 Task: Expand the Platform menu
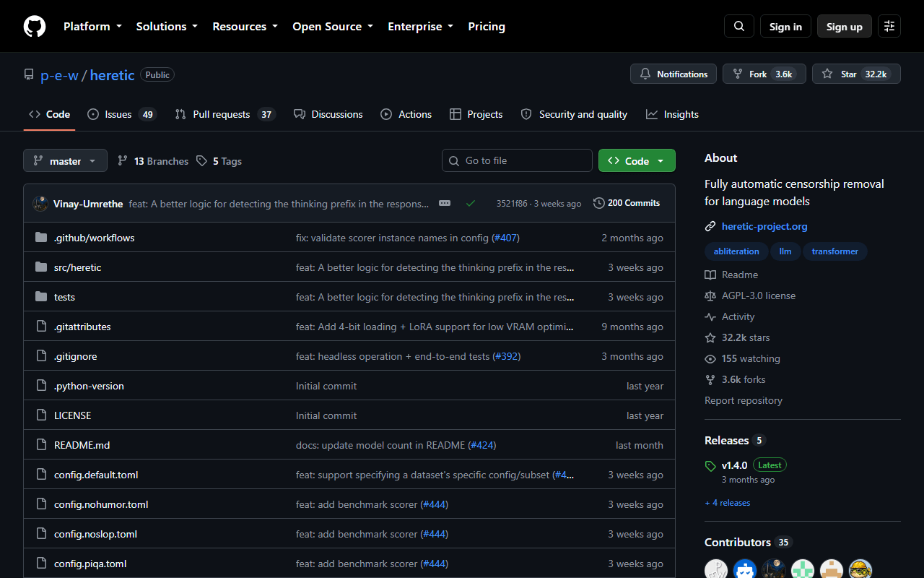click(x=92, y=26)
